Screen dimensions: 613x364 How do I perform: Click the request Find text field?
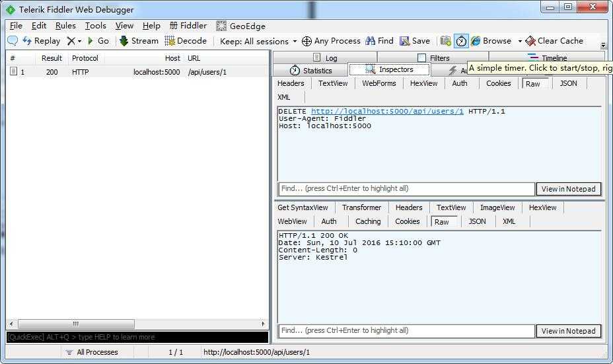(x=406, y=188)
